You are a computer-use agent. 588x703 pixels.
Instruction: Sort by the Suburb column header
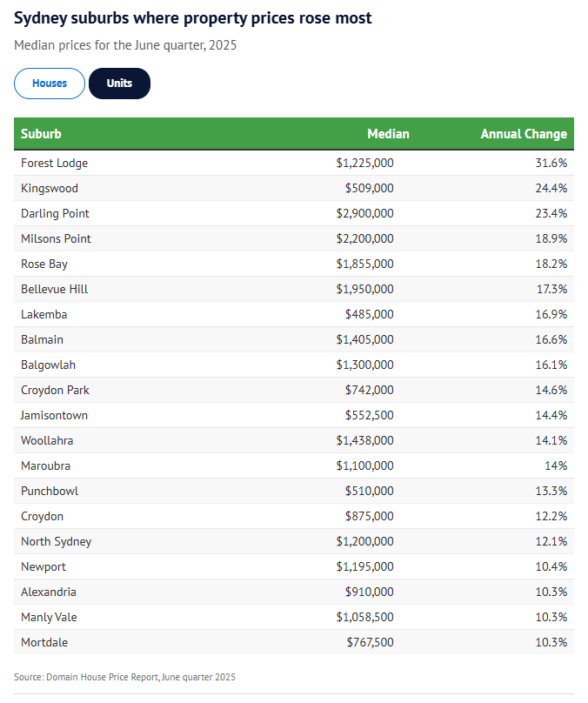pos(42,134)
